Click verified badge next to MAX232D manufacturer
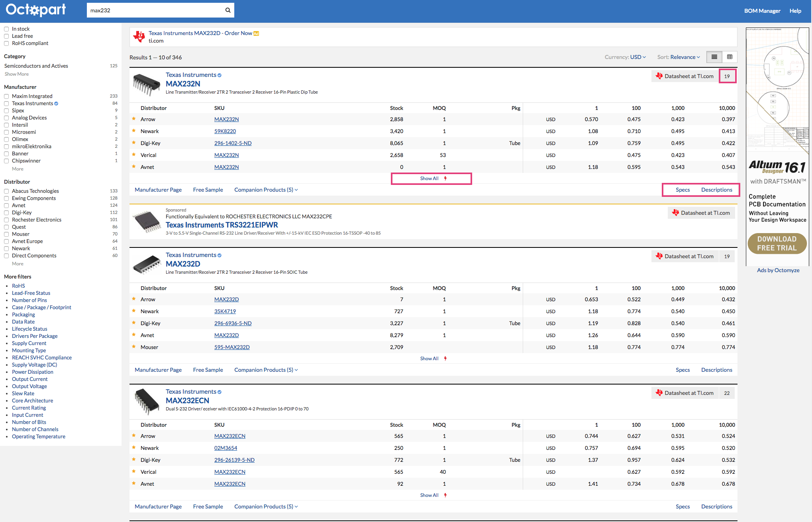Image resolution: width=812 pixels, height=522 pixels. coord(220,255)
